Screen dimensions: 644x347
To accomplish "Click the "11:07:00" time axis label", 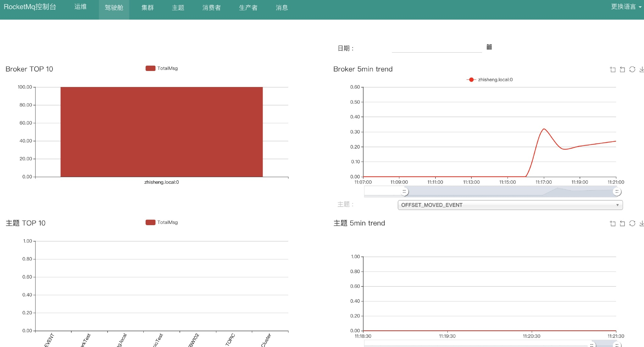I will tap(363, 182).
